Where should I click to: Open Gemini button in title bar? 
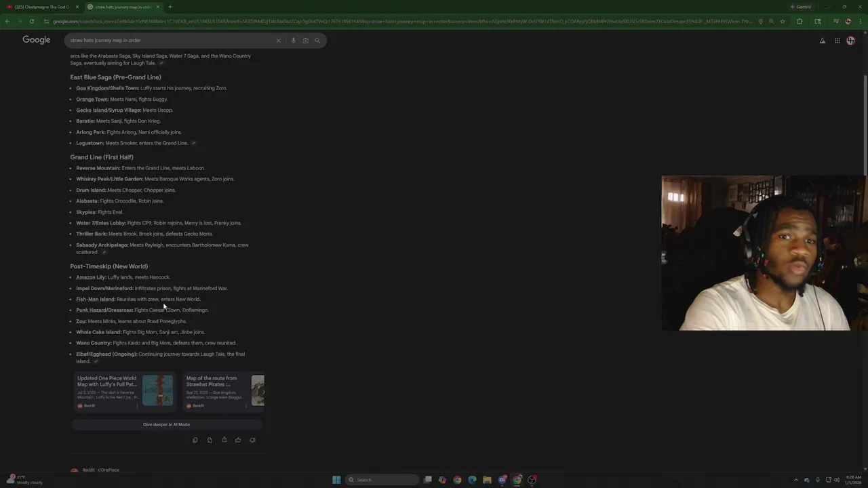click(801, 7)
